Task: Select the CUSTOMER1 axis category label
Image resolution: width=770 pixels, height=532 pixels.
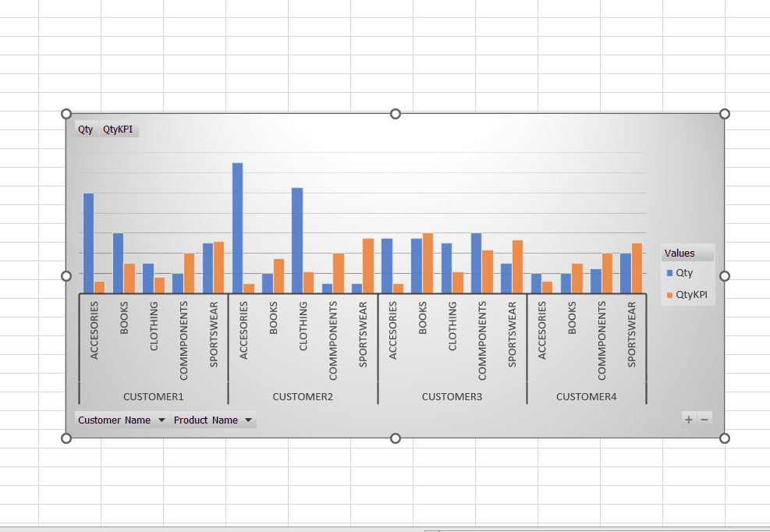Action: (153, 396)
